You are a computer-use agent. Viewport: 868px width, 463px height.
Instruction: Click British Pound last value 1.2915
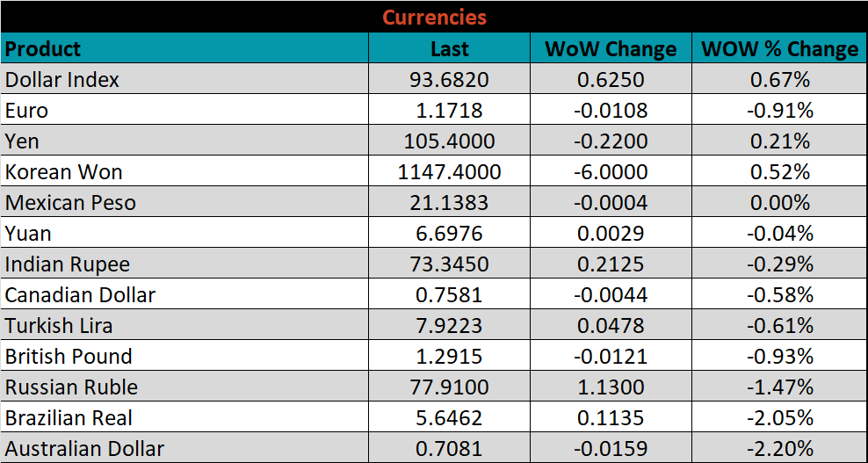click(x=450, y=357)
